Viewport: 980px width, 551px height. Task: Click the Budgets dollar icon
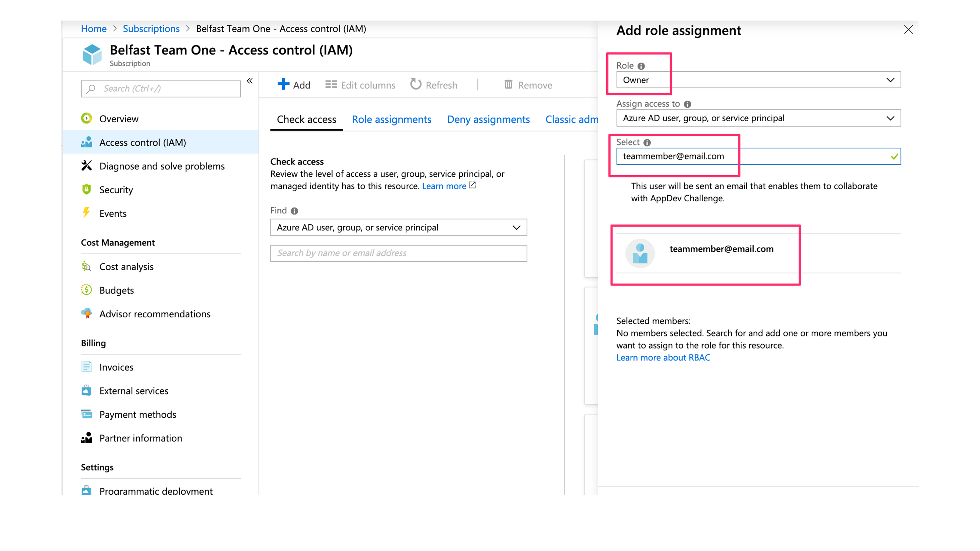pyautogui.click(x=86, y=290)
